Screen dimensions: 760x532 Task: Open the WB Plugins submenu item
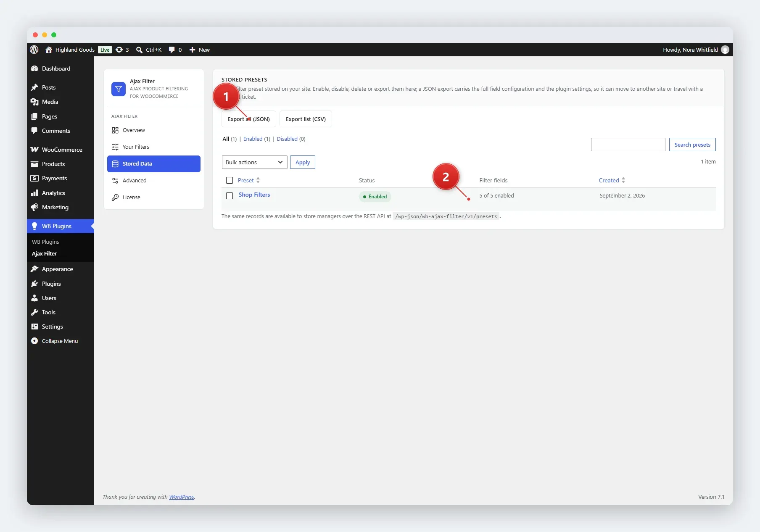(x=45, y=242)
